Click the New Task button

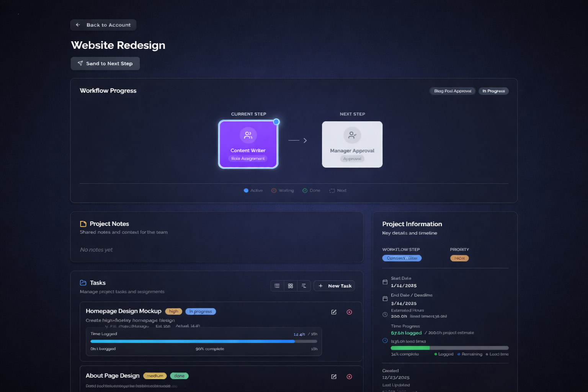[334, 286]
